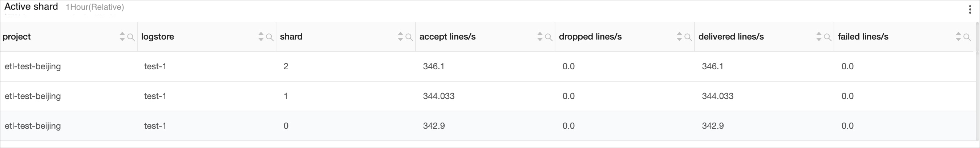
Task: Click search icon in project column
Action: [130, 37]
